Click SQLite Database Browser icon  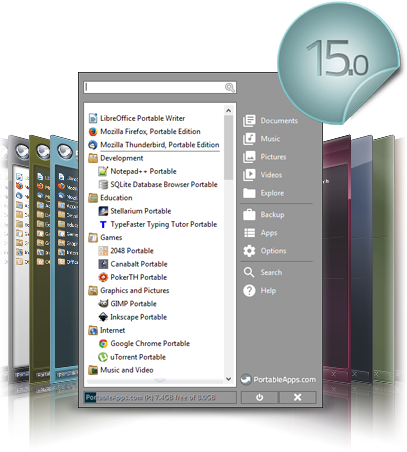click(103, 185)
